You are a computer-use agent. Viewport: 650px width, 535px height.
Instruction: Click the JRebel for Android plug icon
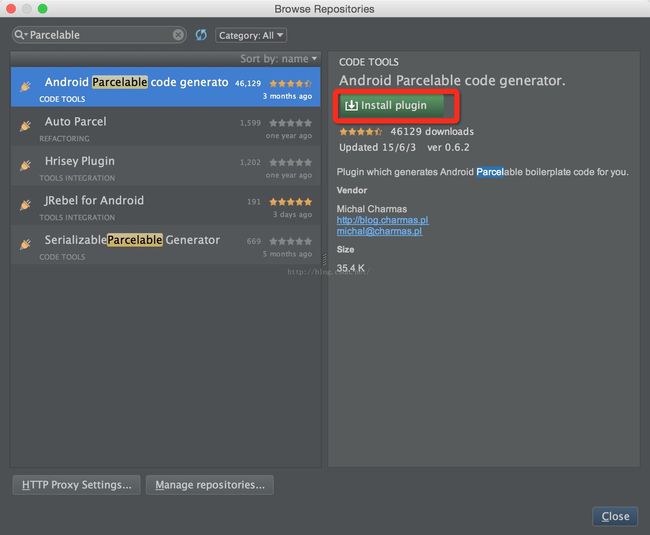[26, 205]
